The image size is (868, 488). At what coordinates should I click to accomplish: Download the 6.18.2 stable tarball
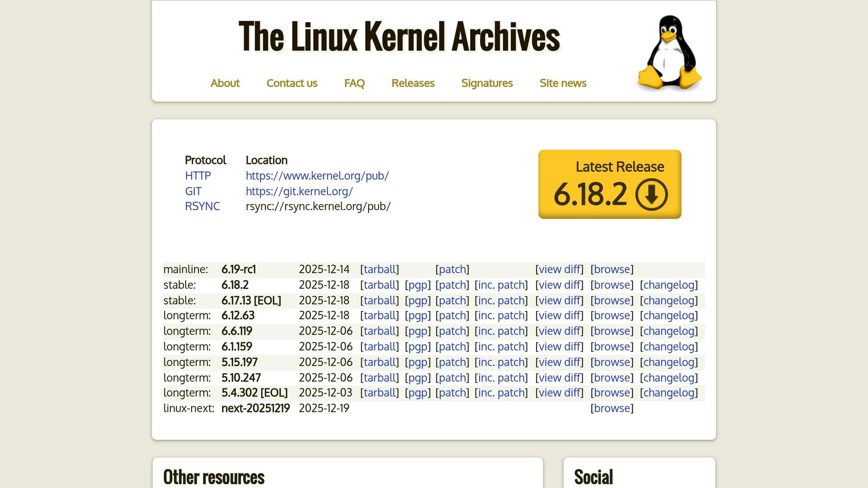click(x=379, y=284)
